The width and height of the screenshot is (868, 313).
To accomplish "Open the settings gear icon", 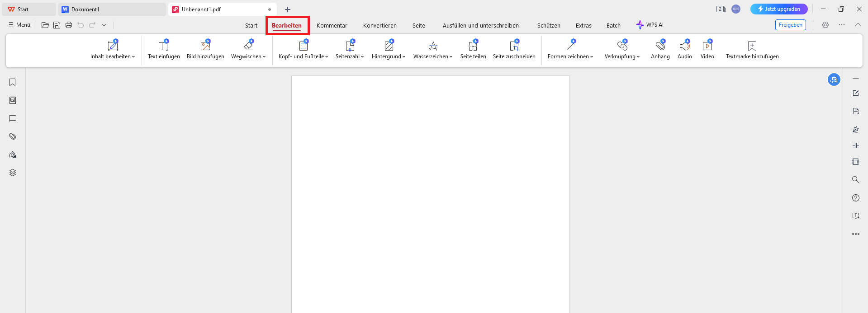I will 825,25.
